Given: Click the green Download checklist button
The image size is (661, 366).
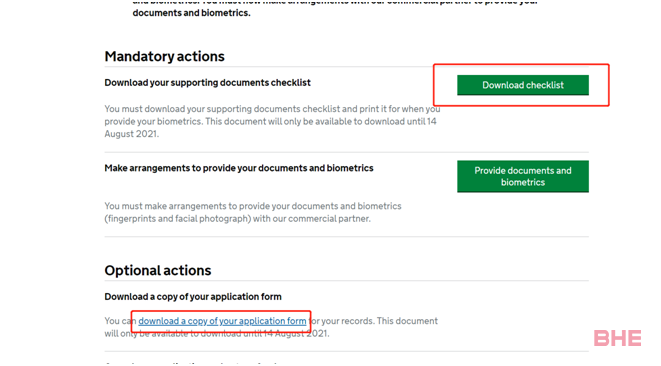Looking at the screenshot, I should 523,85.
